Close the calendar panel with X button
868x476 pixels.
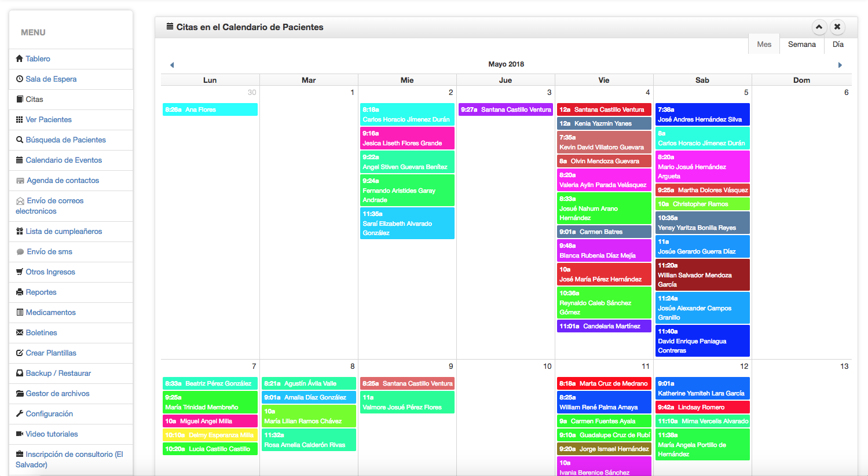tap(837, 27)
